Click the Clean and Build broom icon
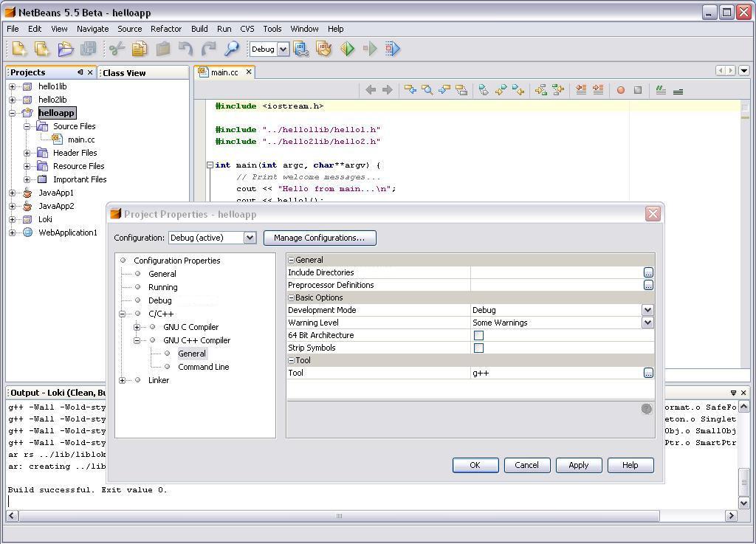Screen dimensions: 756x544 click(324, 49)
